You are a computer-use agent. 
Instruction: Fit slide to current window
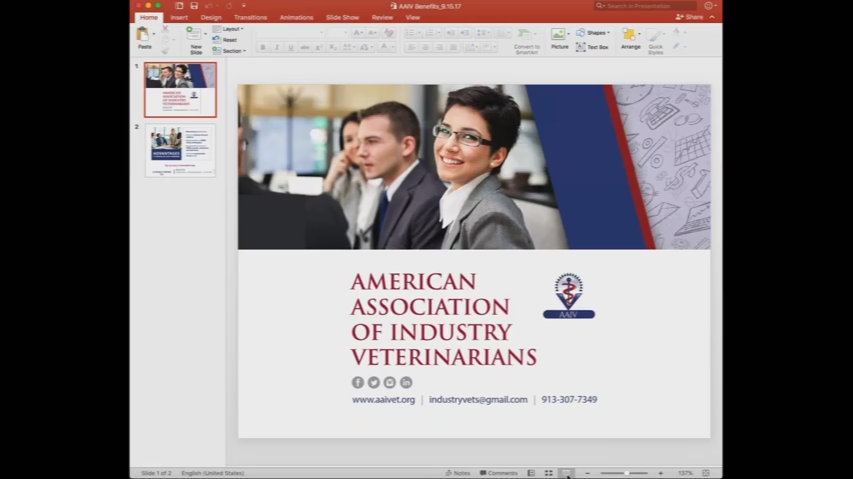[x=706, y=473]
